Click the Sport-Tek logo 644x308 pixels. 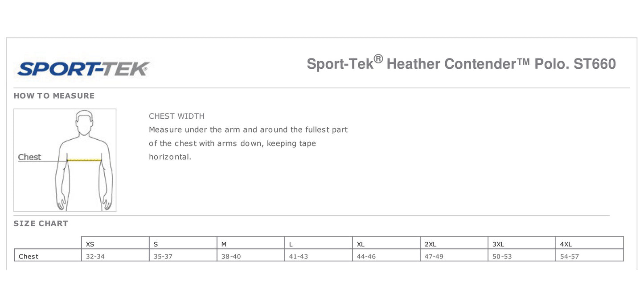pos(83,69)
